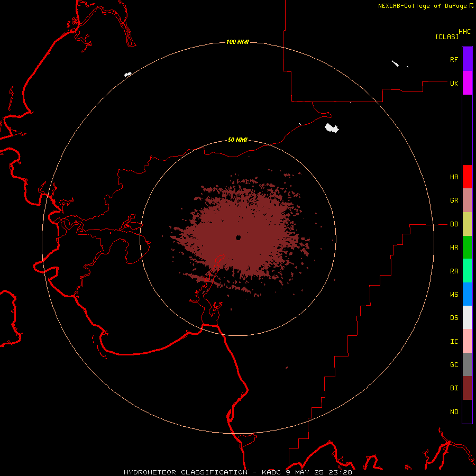Click the UK legend label
This screenshot has height=476, width=476.
point(454,83)
